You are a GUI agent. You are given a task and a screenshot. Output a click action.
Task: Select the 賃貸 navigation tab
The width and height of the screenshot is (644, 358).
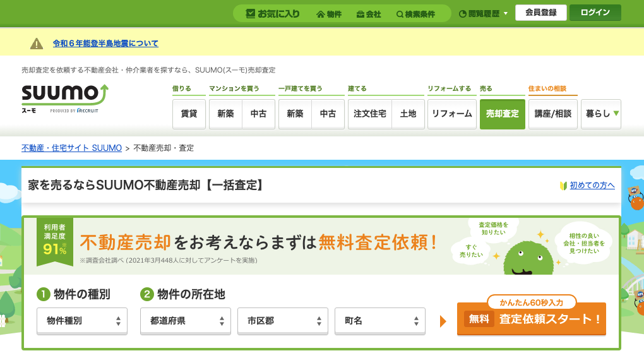click(189, 114)
